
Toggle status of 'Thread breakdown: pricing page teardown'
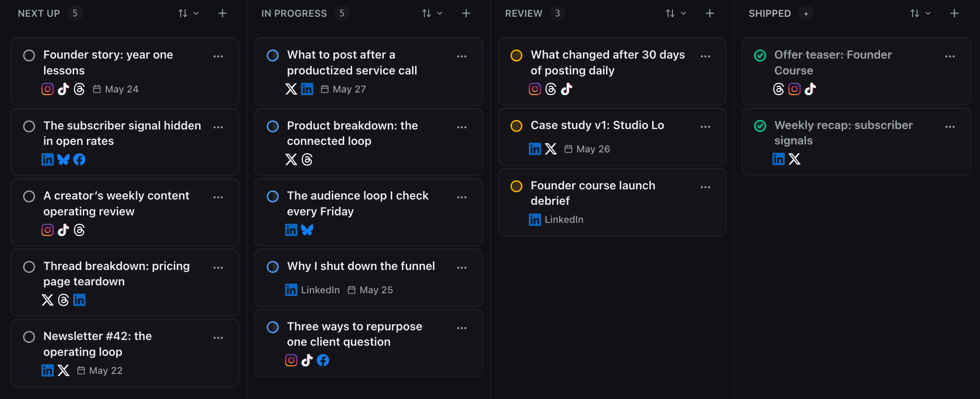click(29, 267)
